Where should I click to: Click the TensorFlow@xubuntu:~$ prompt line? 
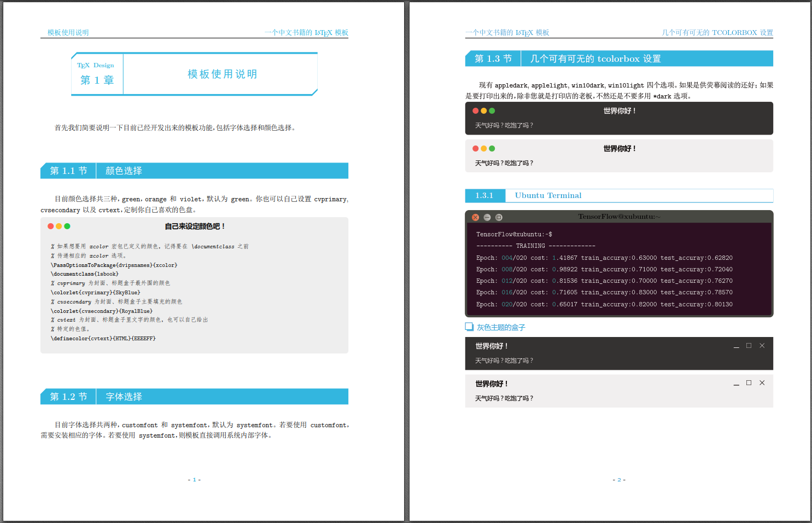[514, 234]
